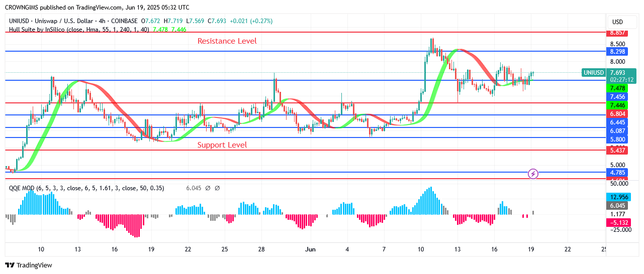Screen dimensions: 644x274
Task: Select the blue 5.800 price label
Action: (x=618, y=139)
